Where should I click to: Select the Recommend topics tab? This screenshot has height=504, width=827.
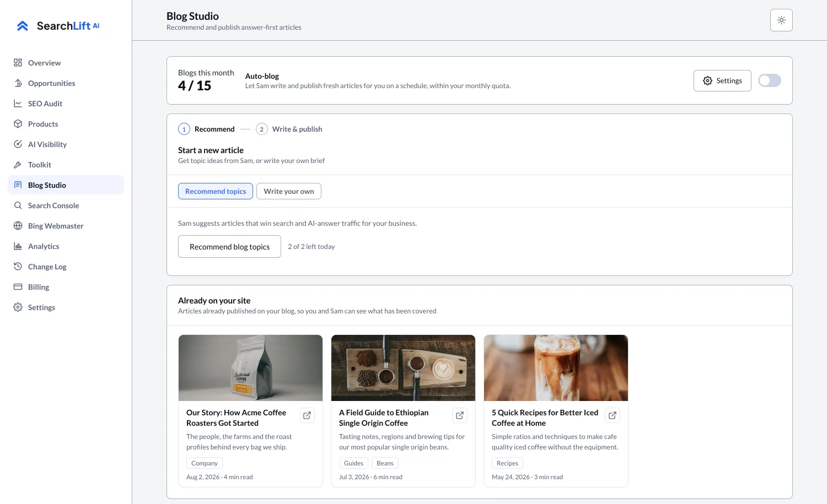216,191
